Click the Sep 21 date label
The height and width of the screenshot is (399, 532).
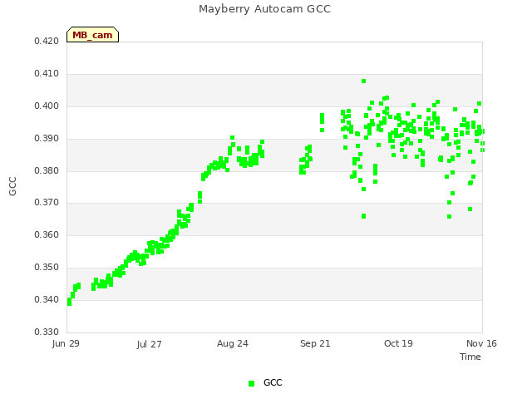[315, 344]
